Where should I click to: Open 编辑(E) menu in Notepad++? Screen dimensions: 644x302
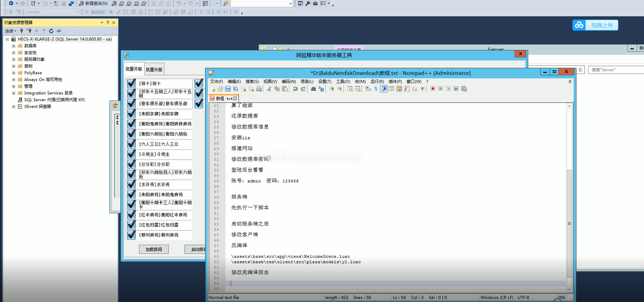pyautogui.click(x=234, y=82)
